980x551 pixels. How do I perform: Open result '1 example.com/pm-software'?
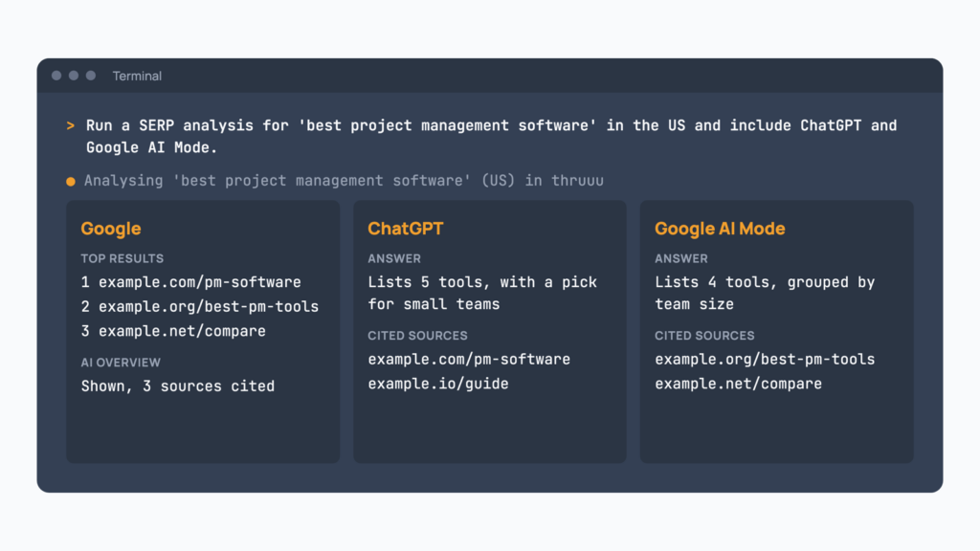pos(190,282)
